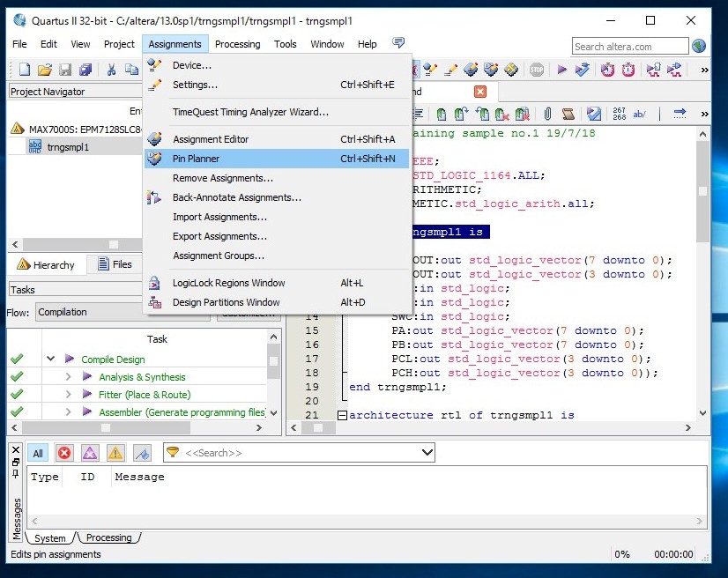This screenshot has width=728, height=578.
Task: Click the RTL simulation waveform icon
Action: 653,70
